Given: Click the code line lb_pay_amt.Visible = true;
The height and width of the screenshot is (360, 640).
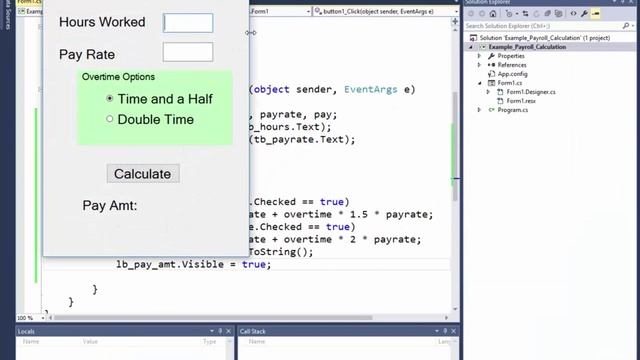Looking at the screenshot, I should pos(193,264).
